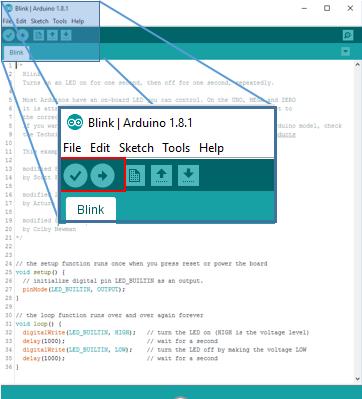The image size is (362, 399).
Task: Click the 'by Colby Newman' comment line
Action: pos(49,229)
